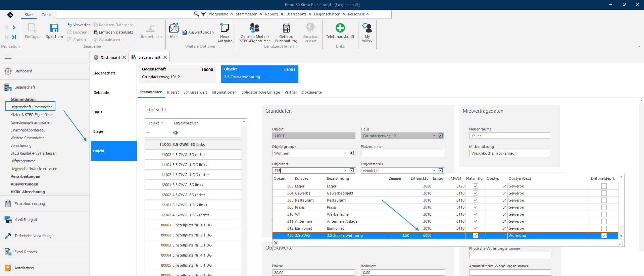Image resolution: width=644 pixels, height=276 pixels.
Task: Toggle Platznrflg checkbox in Restaurant row
Action: 475,200
